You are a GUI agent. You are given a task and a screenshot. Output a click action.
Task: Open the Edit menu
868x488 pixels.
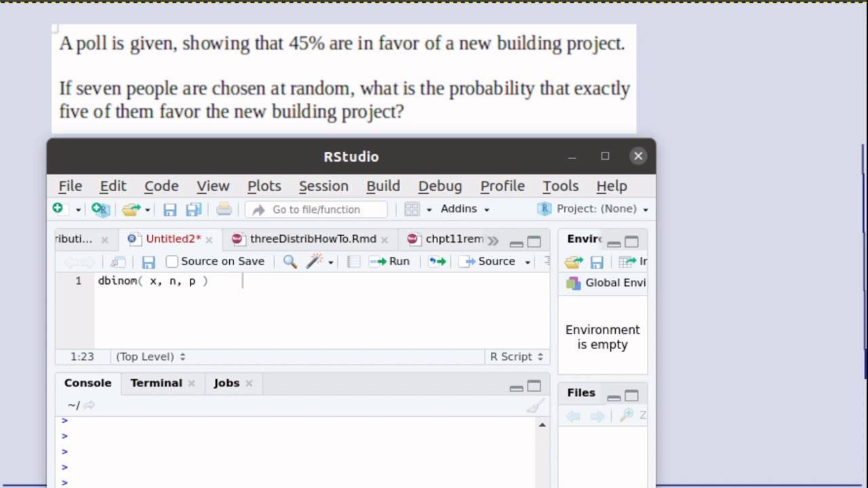[113, 186]
